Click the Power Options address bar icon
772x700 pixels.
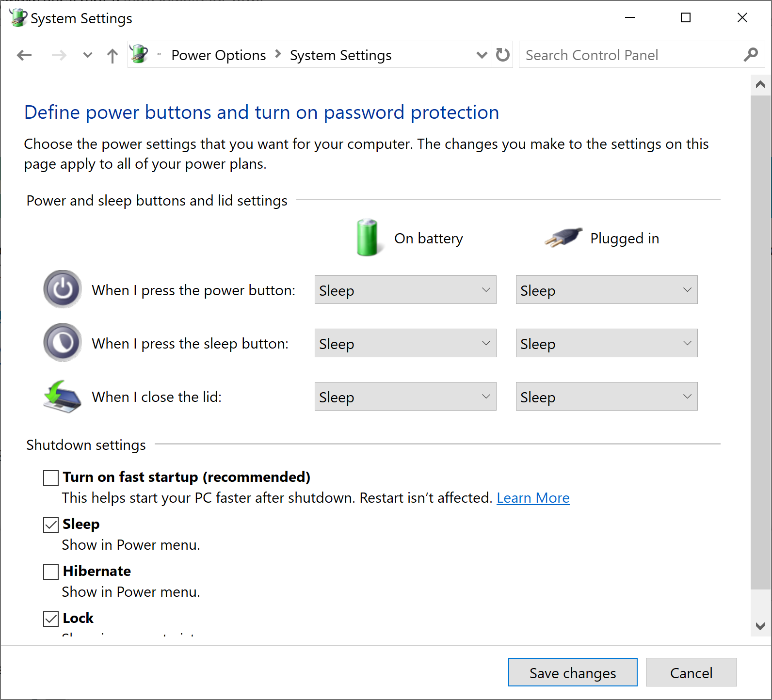pos(139,54)
